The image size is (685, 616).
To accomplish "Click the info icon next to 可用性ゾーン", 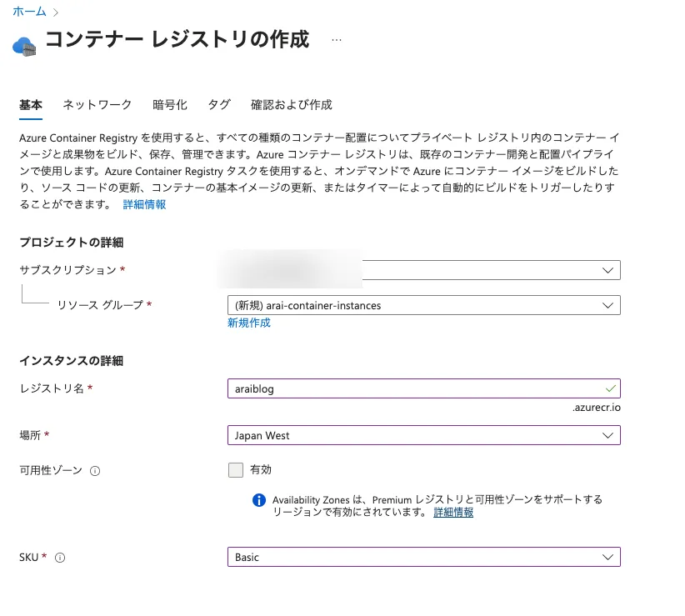I will [95, 471].
